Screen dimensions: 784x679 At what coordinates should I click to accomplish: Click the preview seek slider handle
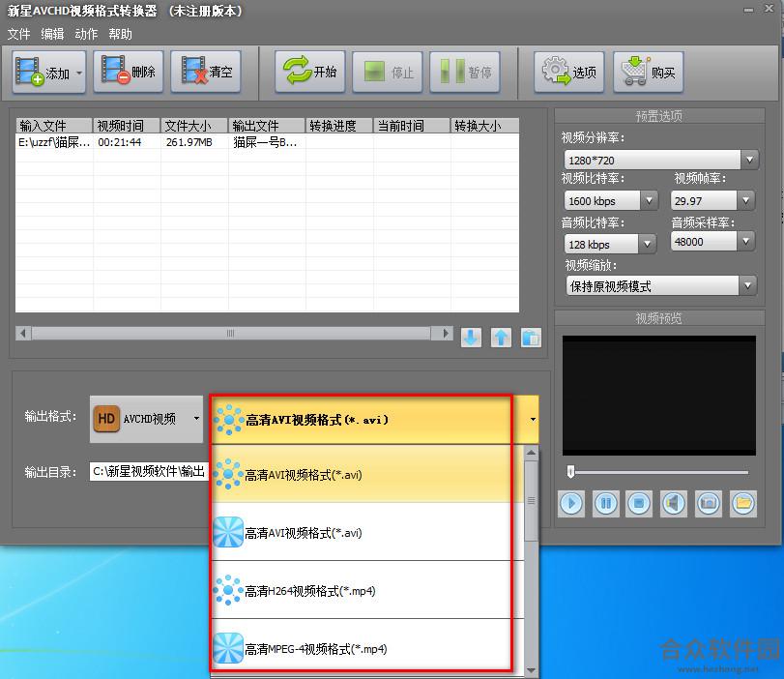(x=570, y=471)
